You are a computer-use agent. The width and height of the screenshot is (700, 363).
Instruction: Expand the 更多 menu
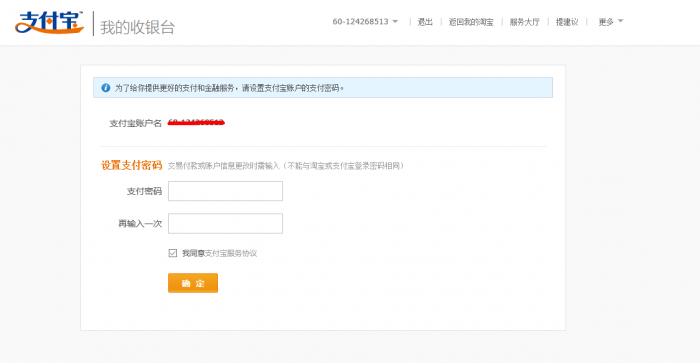point(610,22)
